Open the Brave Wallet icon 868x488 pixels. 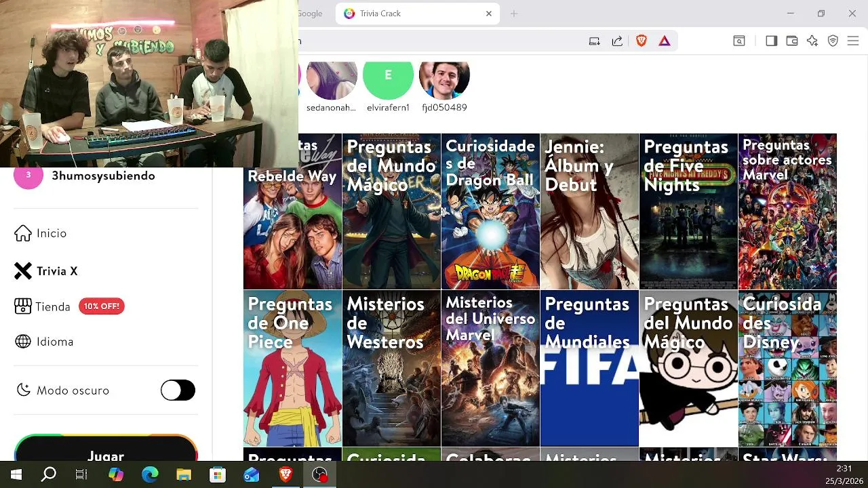(x=792, y=41)
